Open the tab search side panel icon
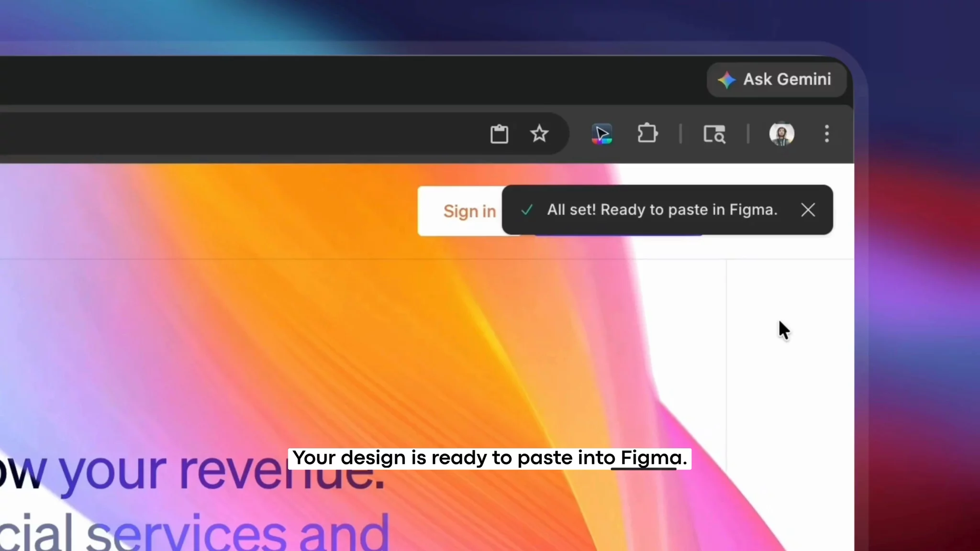The image size is (980, 551). point(714,134)
